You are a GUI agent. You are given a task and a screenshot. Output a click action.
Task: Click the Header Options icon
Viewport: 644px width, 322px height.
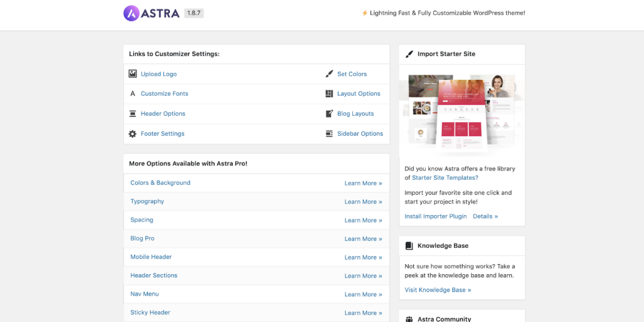tap(132, 114)
